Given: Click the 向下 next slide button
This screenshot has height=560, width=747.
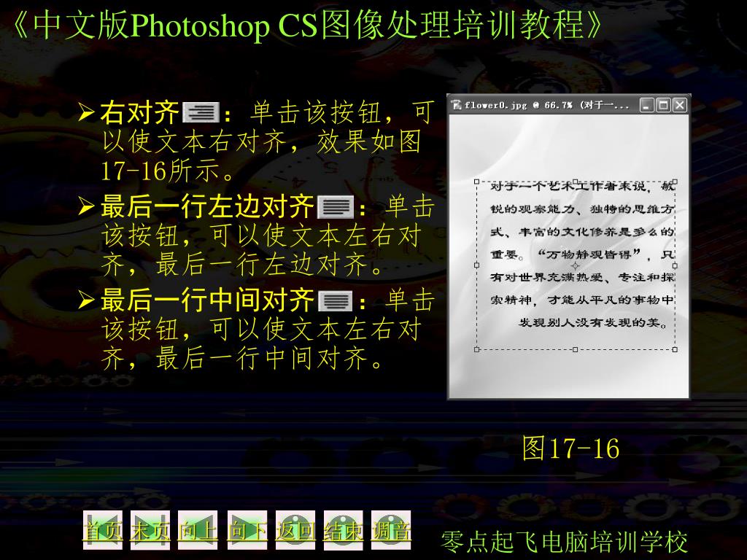Looking at the screenshot, I should tap(247, 530).
